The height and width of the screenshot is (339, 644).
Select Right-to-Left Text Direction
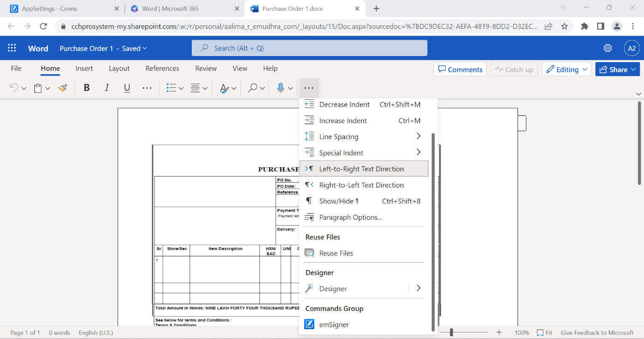coord(364,185)
